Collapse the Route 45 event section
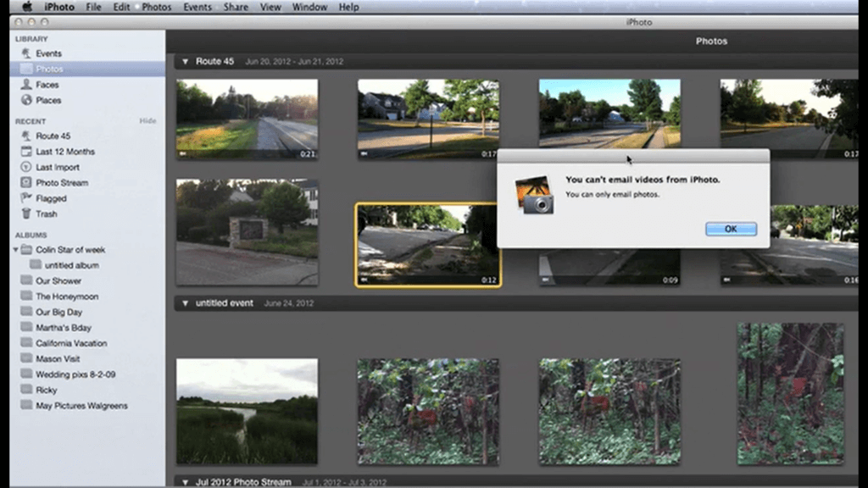This screenshot has height=488, width=868. [186, 62]
